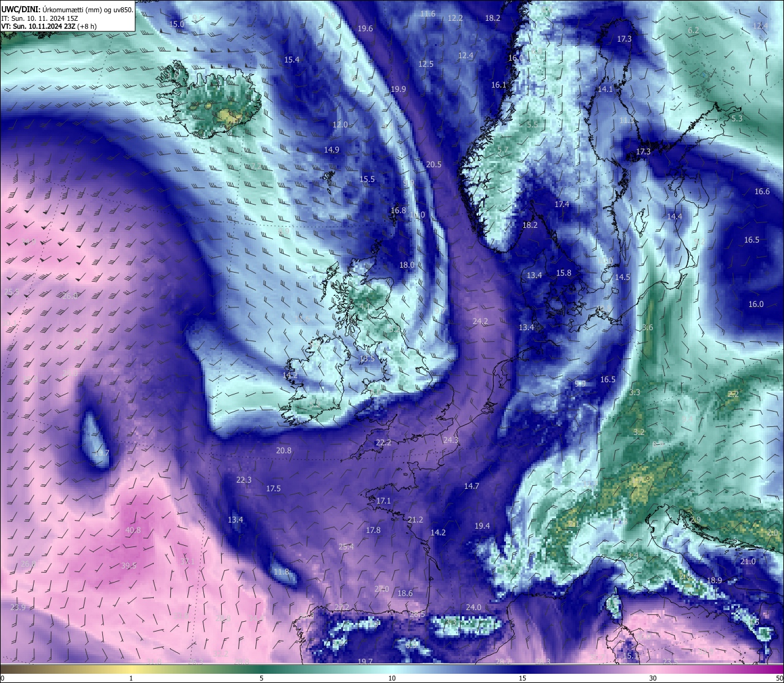784x683 pixels.
Task: Click the 20.8 map value
Action: click(284, 450)
